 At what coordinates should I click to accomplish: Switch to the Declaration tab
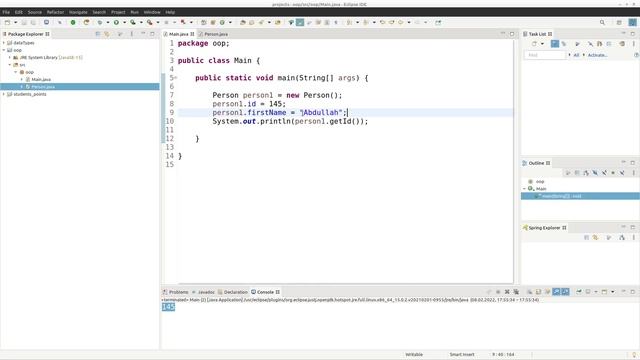pos(233,292)
